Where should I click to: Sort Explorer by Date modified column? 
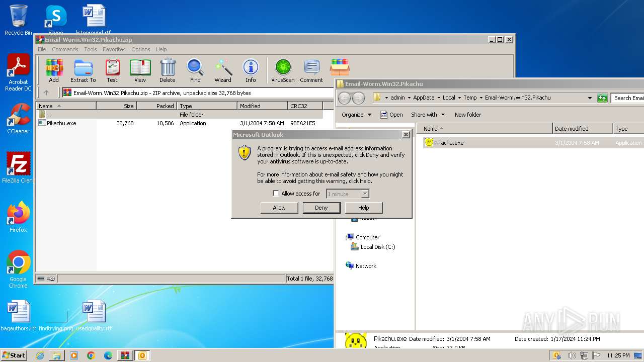(x=583, y=129)
